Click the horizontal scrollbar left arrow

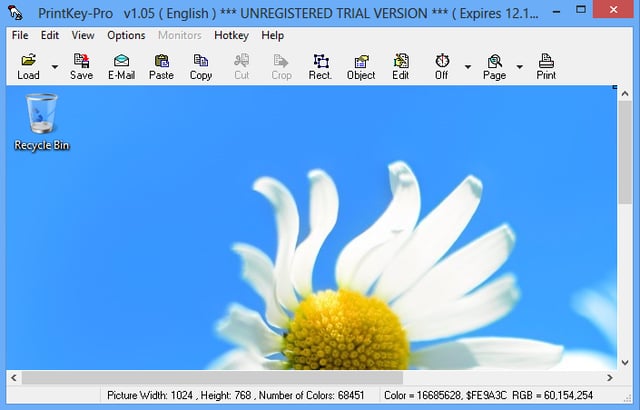14,377
